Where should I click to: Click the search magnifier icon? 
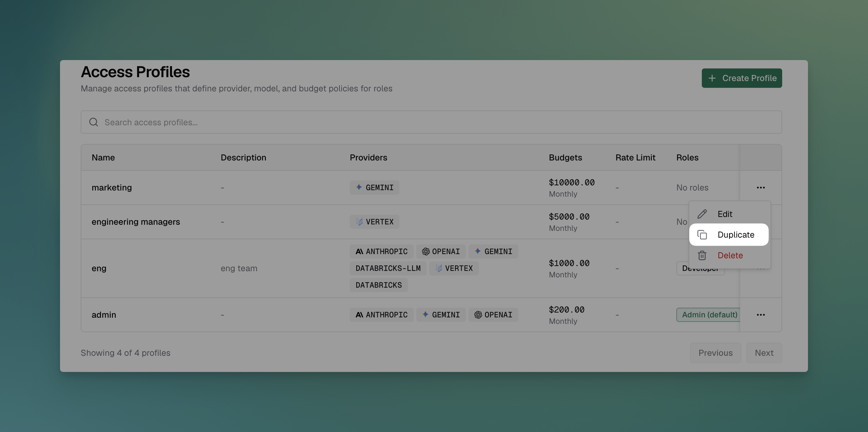pyautogui.click(x=94, y=122)
